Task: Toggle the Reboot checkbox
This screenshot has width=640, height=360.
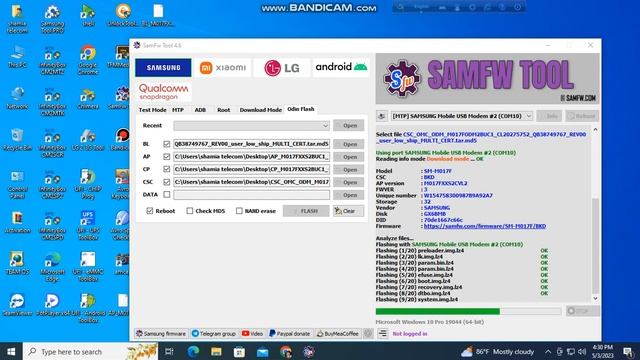Action: coord(150,211)
